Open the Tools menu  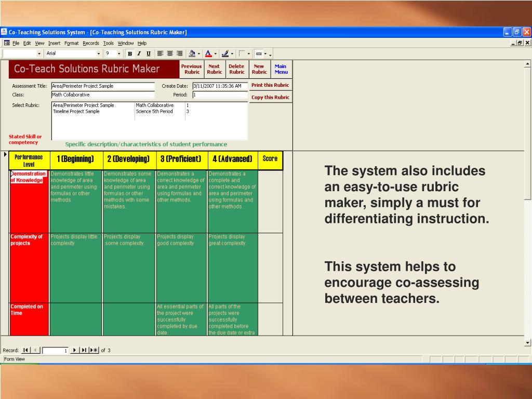(108, 43)
